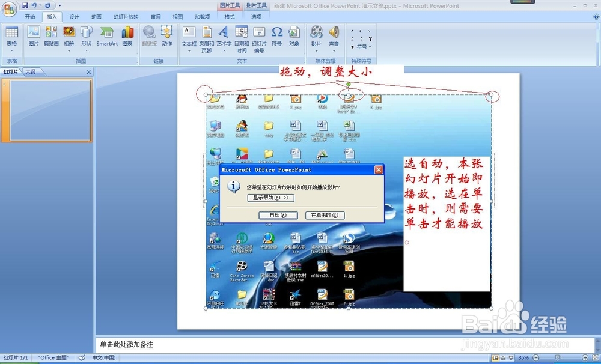Open the 艺术字 WordArt gallery dropdown
Screen dimensions: 601x364
pos(224,50)
